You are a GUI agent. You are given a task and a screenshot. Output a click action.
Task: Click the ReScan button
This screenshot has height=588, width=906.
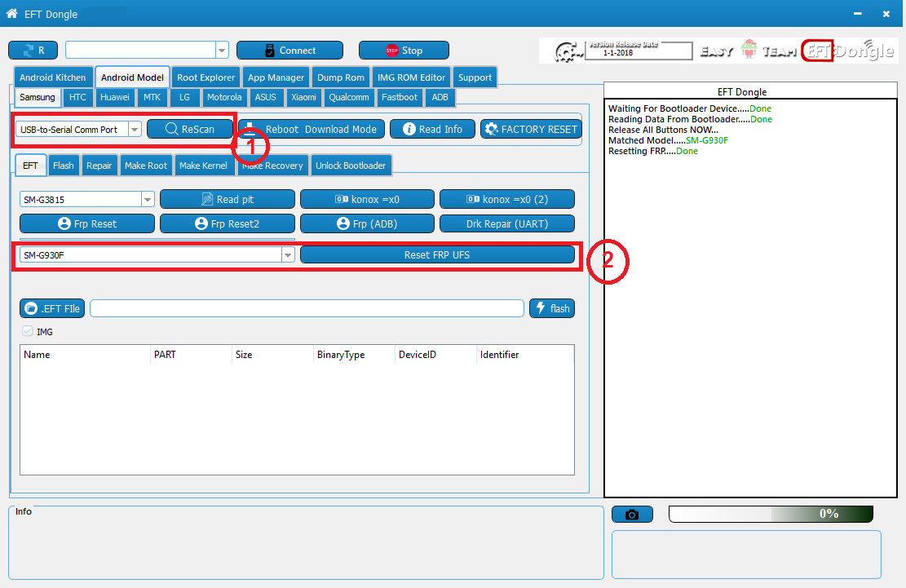tap(189, 129)
